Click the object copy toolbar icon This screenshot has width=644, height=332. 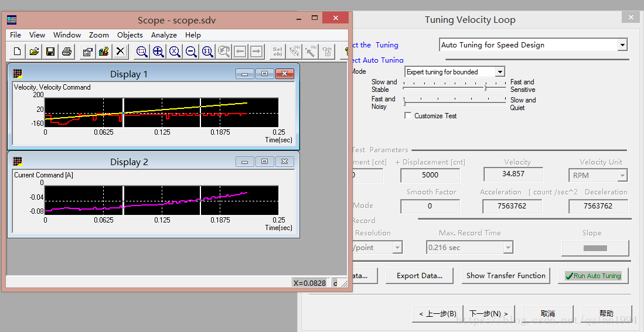(327, 52)
